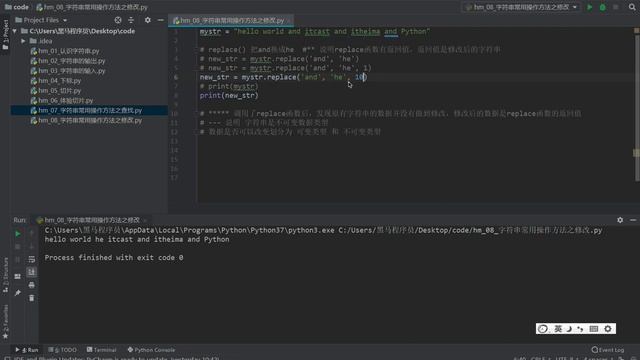The width and height of the screenshot is (640, 360).
Task: Open the IME bar settings gear
Action: [608, 329]
